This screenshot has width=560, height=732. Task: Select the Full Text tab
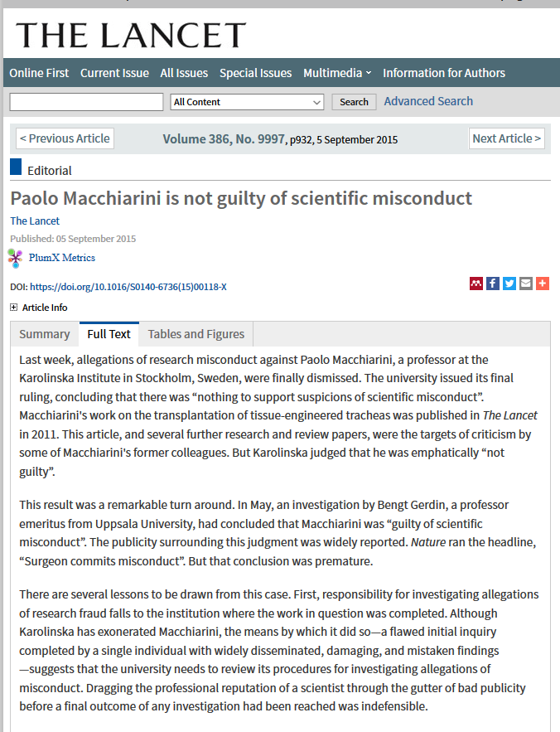point(109,334)
